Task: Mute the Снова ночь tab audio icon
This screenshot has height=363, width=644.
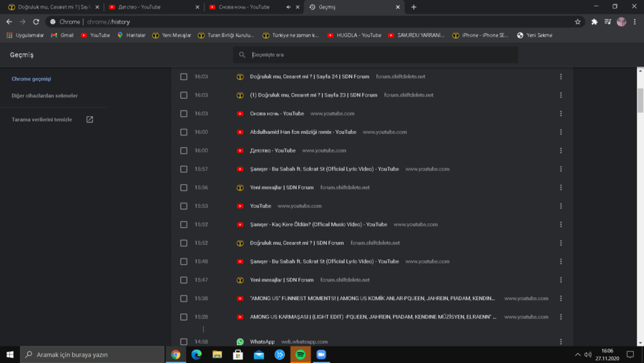Action: [288, 7]
